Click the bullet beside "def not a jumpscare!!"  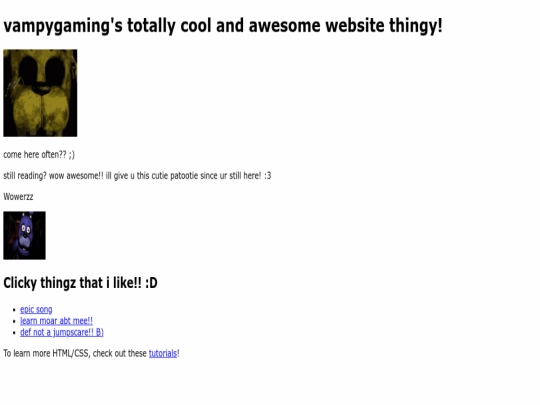click(x=14, y=333)
